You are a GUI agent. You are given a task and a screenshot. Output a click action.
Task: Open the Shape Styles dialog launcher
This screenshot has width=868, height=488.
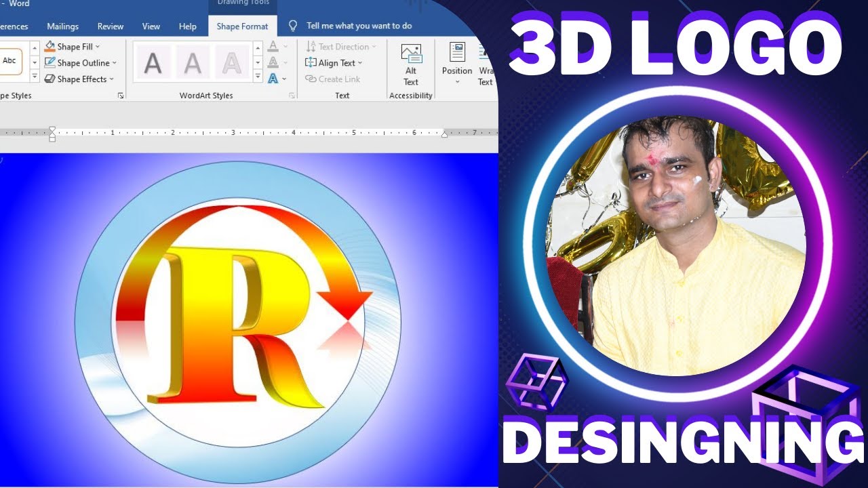pos(121,96)
